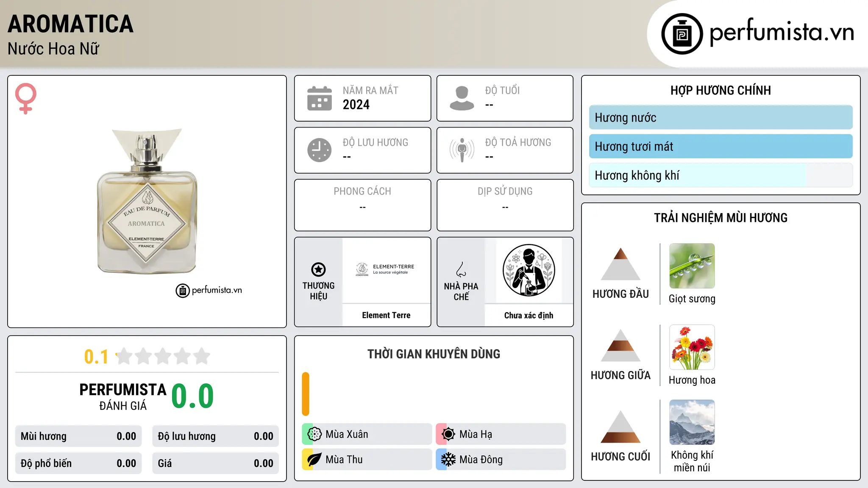Click the person silhouette icon for Độ tuổi
This screenshot has height=488, width=868.
[462, 98]
